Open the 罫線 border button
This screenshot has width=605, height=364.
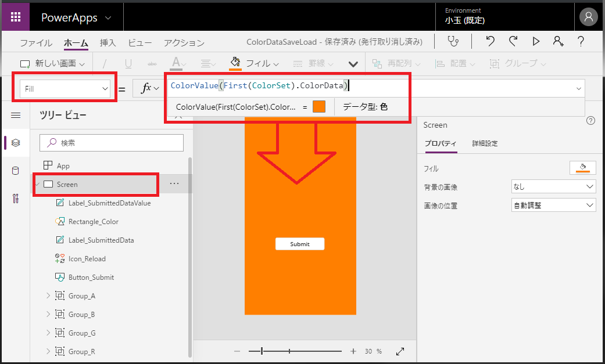[313, 64]
